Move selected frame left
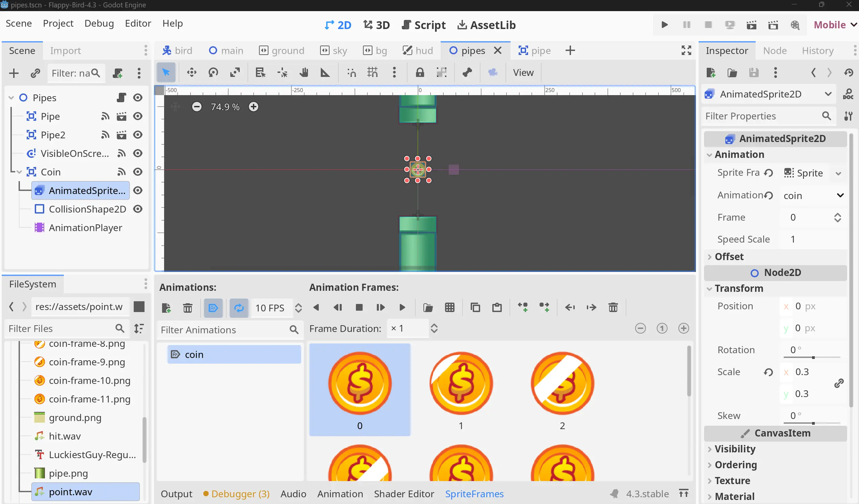 click(x=570, y=308)
